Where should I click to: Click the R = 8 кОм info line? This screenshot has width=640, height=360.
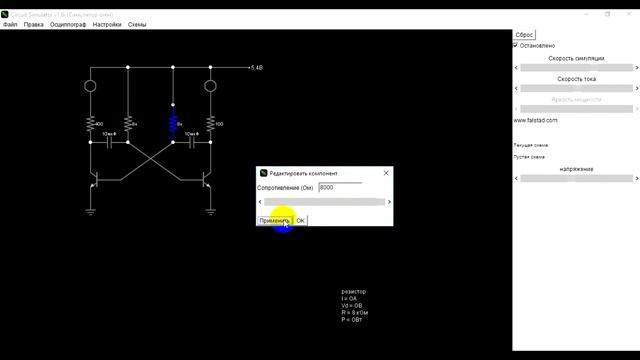click(355, 313)
